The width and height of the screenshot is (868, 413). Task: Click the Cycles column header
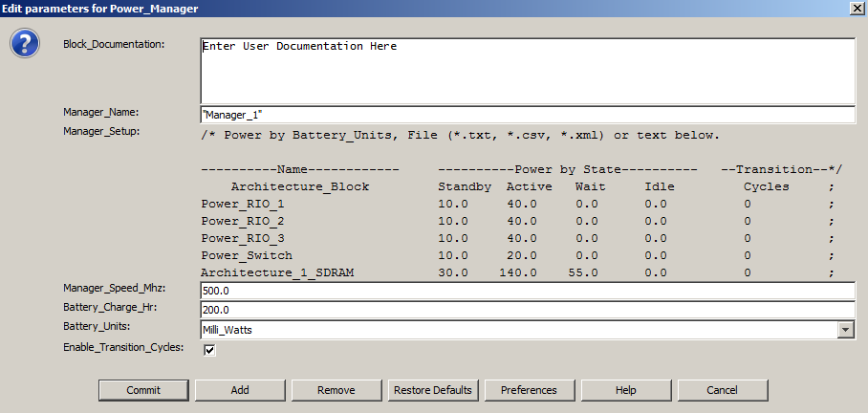tap(766, 186)
